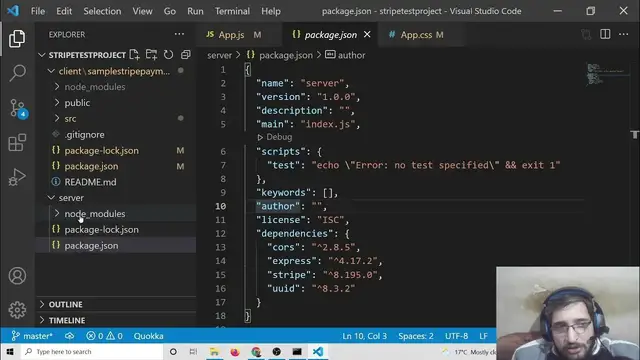Open README.md in Explorer
The height and width of the screenshot is (360, 640).
click(x=90, y=182)
